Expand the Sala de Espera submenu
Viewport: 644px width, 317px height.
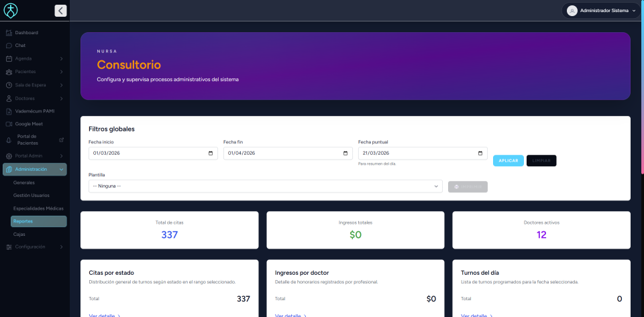[x=61, y=85]
